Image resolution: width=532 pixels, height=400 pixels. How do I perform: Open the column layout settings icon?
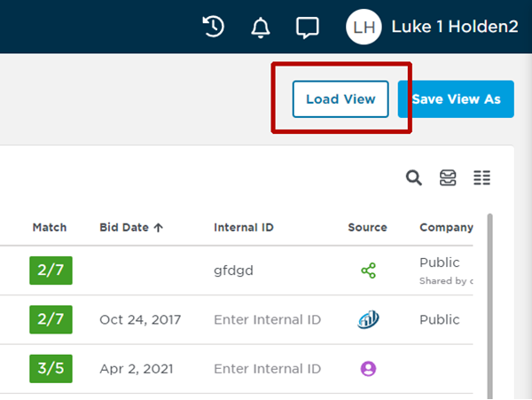click(x=481, y=178)
